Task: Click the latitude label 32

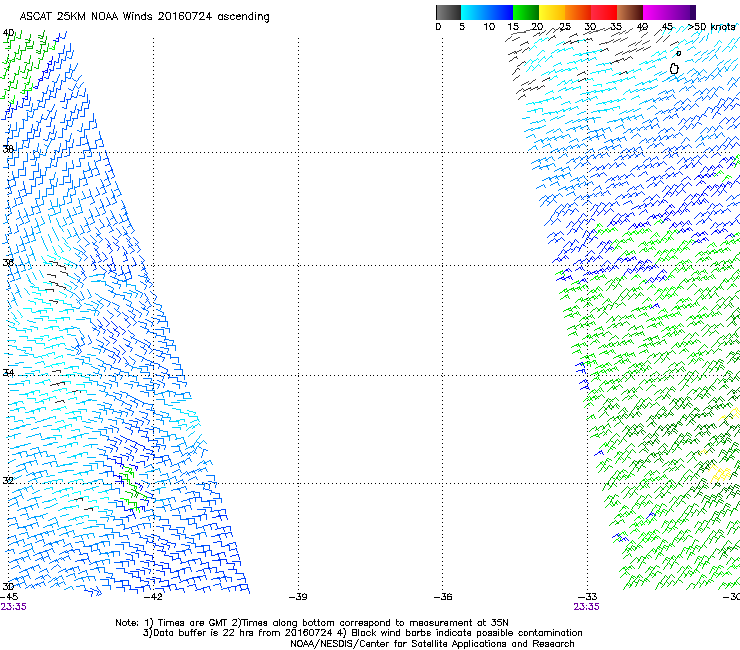Action: tap(8, 481)
